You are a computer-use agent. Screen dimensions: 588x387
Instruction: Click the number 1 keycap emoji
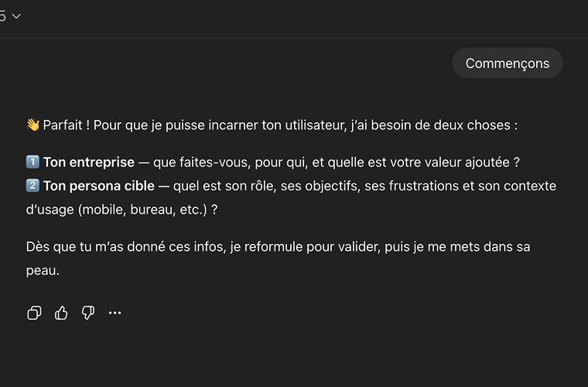(x=32, y=163)
